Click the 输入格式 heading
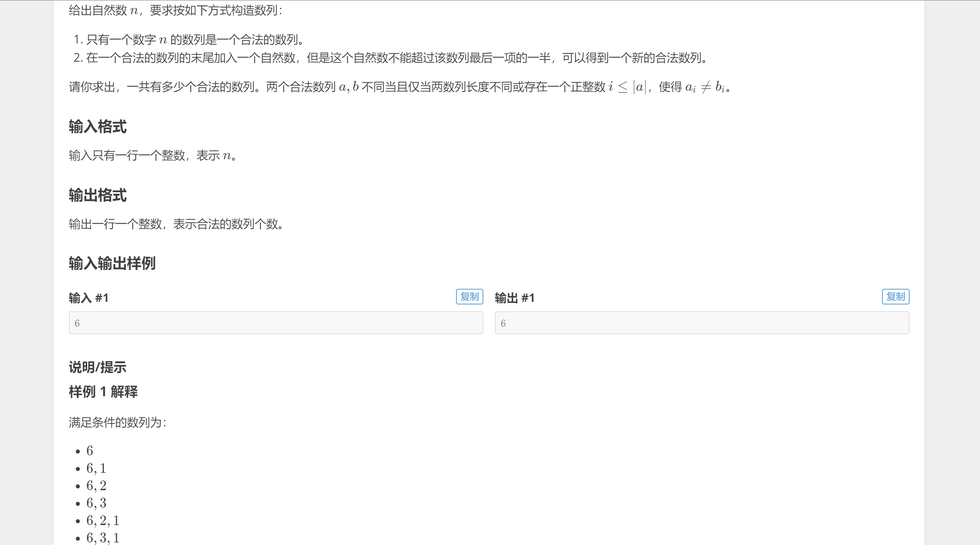Screen dimensions: 980x545 [97, 127]
